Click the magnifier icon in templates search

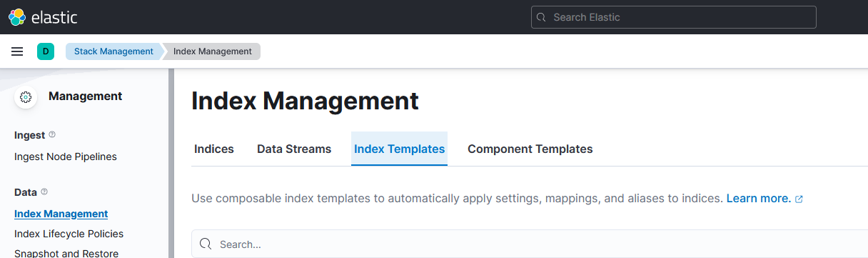point(206,244)
